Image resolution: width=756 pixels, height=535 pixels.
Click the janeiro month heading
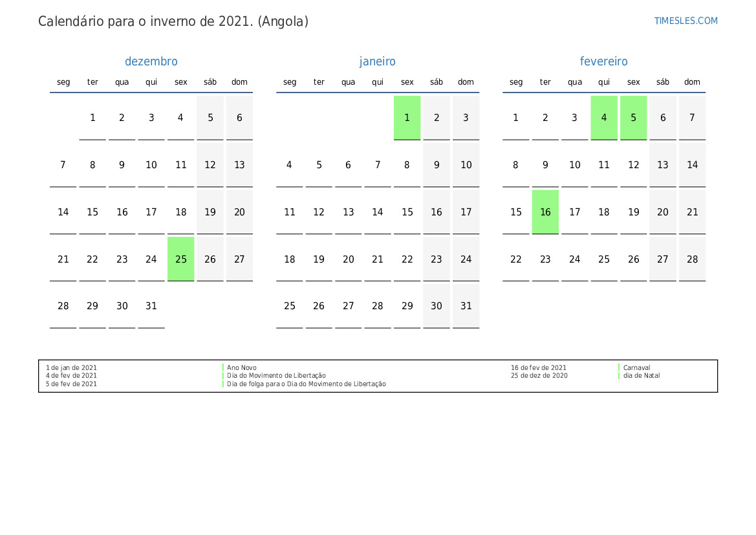point(378,61)
